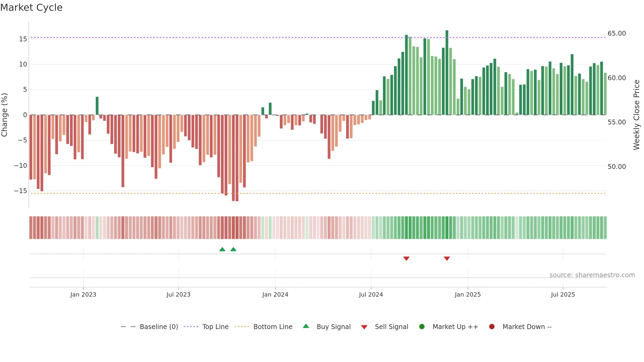Screen dimensions: 644x362
Task: Click the 60.00 price axis label
Action: [617, 78]
